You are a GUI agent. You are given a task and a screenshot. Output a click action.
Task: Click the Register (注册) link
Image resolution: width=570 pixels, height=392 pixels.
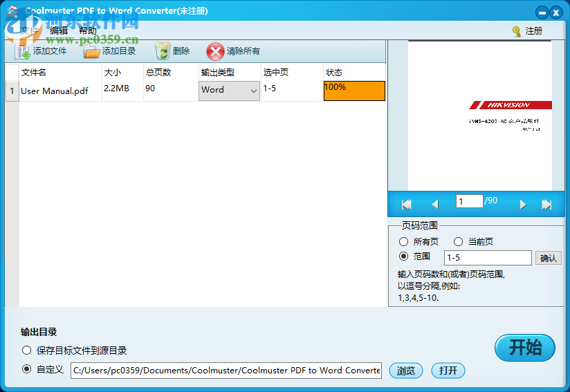coord(533,31)
